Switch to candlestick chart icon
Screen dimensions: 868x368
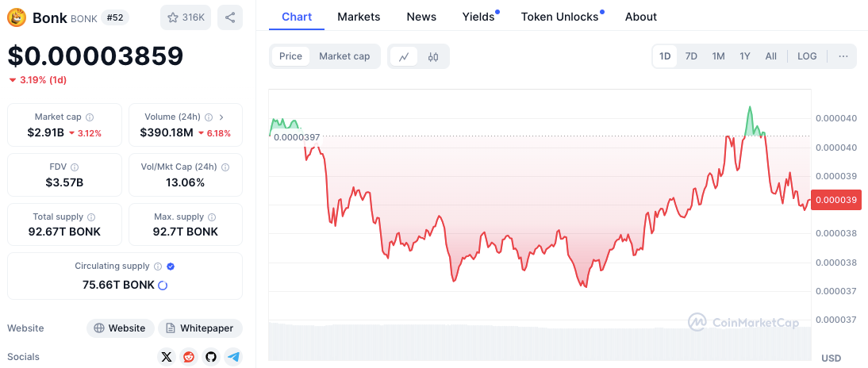coord(433,56)
